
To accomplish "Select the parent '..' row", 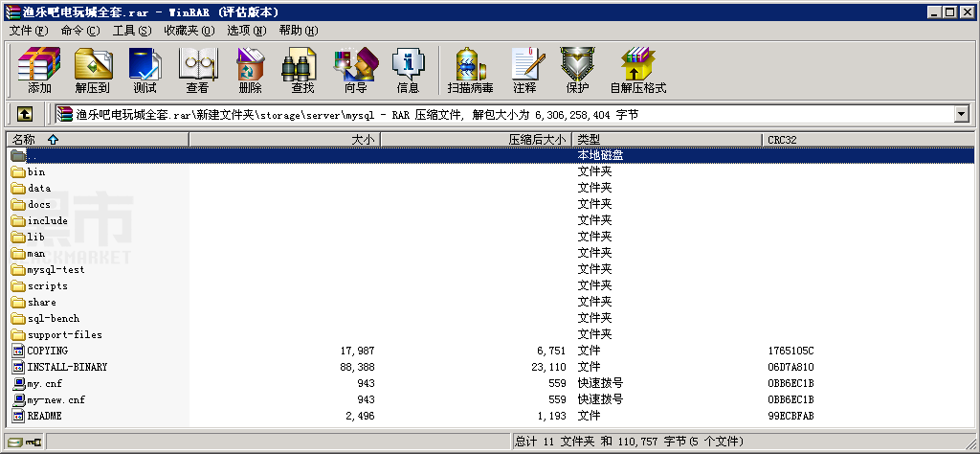I will point(491,155).
